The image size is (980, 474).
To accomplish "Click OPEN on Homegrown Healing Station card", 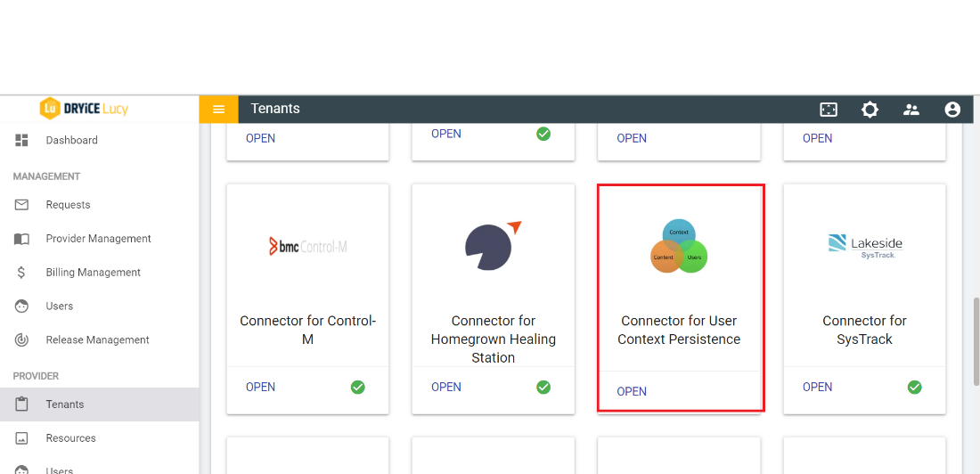I will click(446, 387).
